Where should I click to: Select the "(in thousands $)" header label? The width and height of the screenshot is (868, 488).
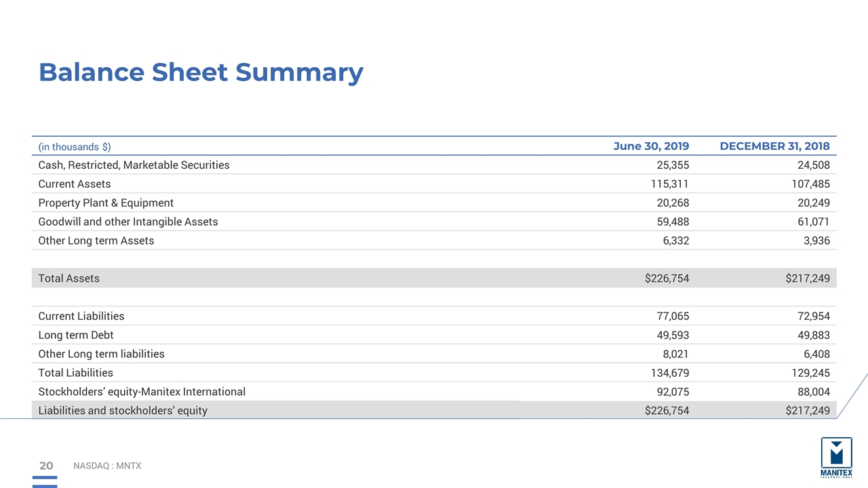pyautogui.click(x=75, y=146)
